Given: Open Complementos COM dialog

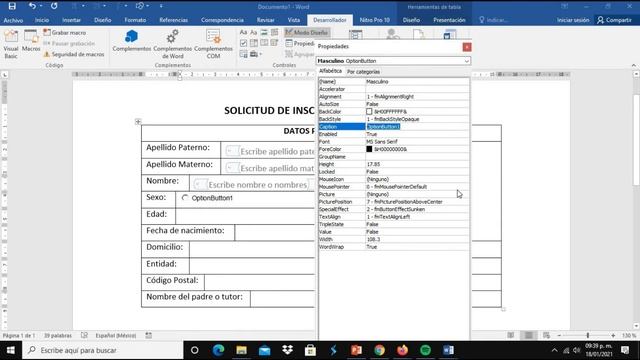Looking at the screenshot, I should click(x=213, y=44).
